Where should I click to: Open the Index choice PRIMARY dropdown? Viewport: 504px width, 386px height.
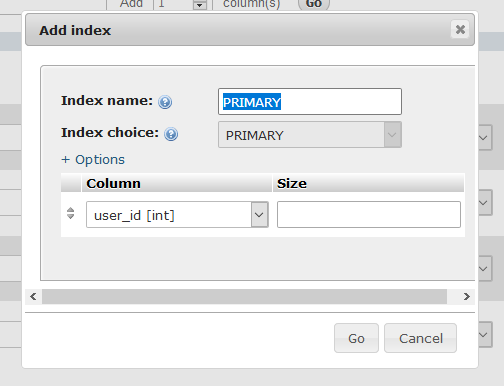point(310,135)
